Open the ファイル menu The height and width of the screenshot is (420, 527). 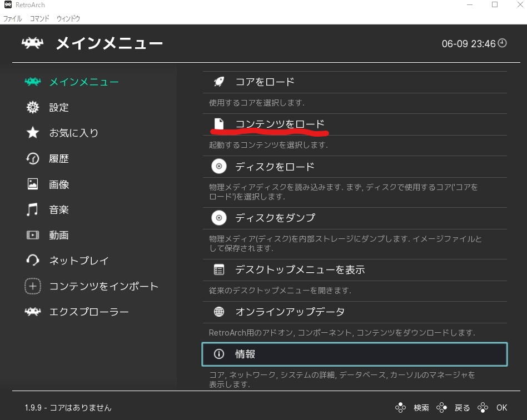[12, 18]
